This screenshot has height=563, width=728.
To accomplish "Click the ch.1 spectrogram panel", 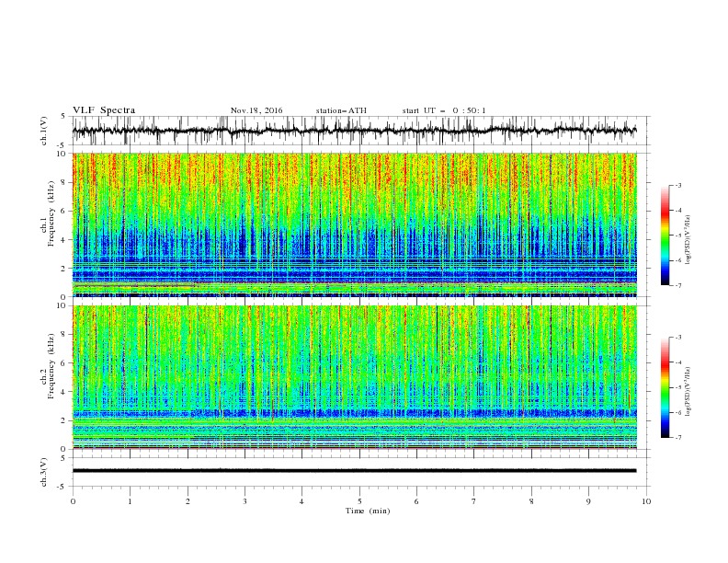I will coord(354,224).
